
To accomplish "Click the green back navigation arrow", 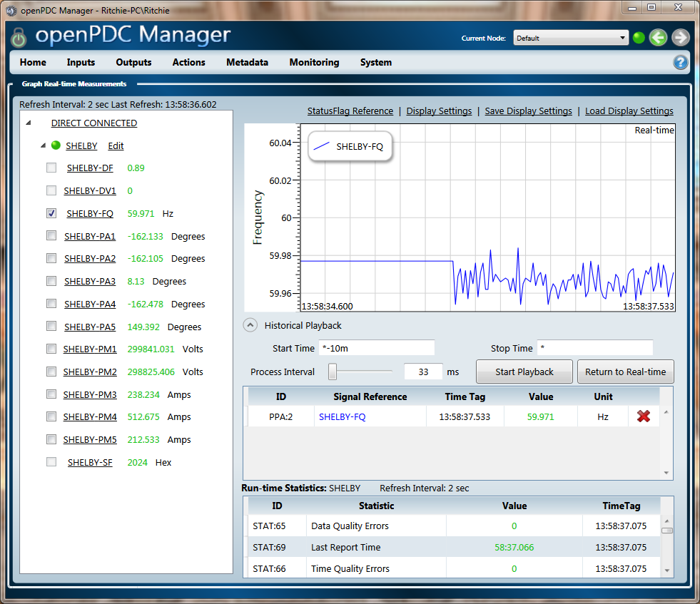I will coord(658,38).
